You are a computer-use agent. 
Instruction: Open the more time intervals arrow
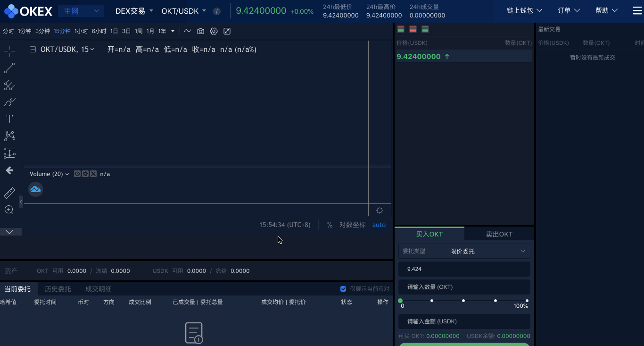173,31
